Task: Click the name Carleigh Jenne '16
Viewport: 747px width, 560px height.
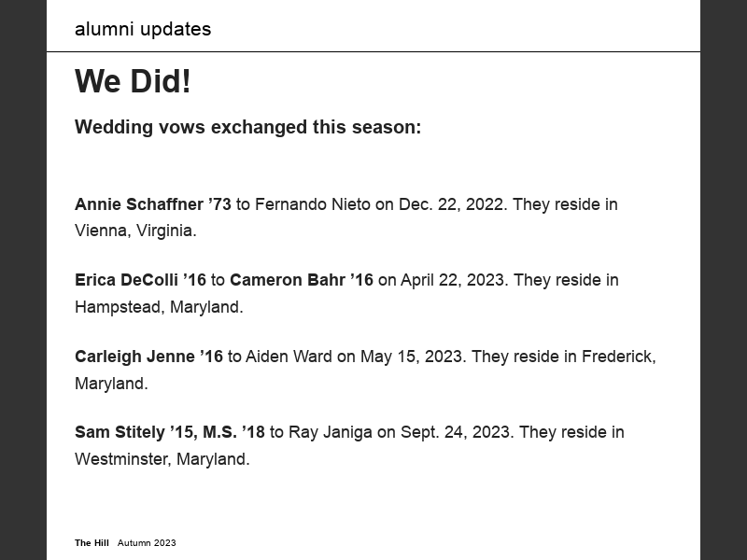Action: [x=148, y=357]
